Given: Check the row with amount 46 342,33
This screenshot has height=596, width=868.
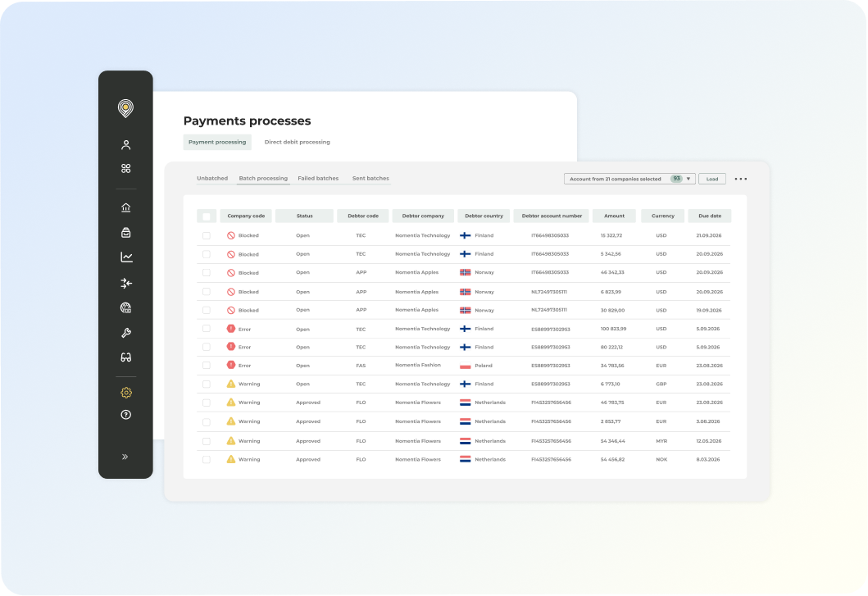Looking at the screenshot, I should click(x=207, y=272).
